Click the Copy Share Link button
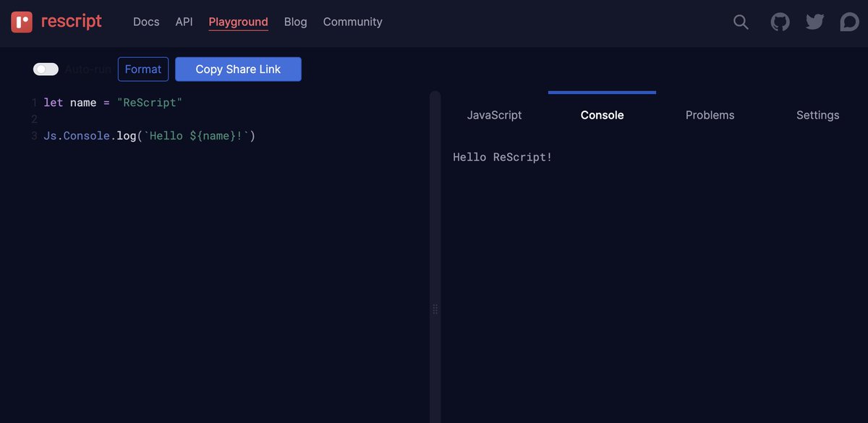Viewport: 868px width, 423px height. pyautogui.click(x=238, y=69)
